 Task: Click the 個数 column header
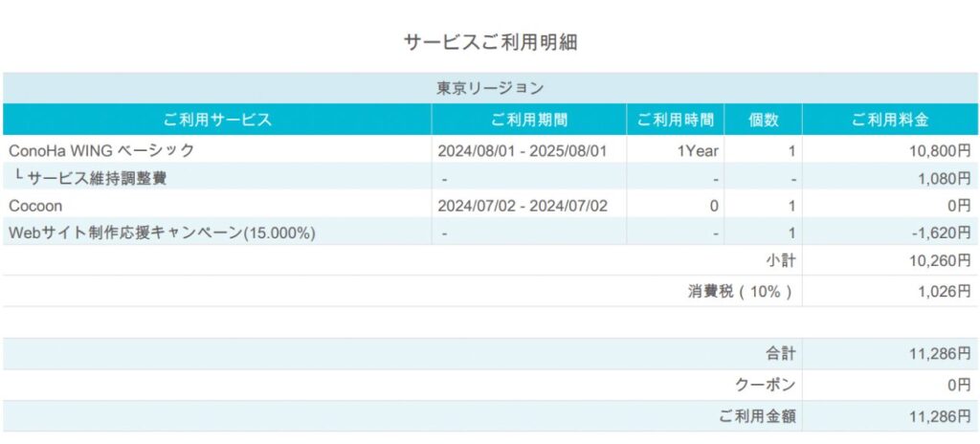point(763,120)
